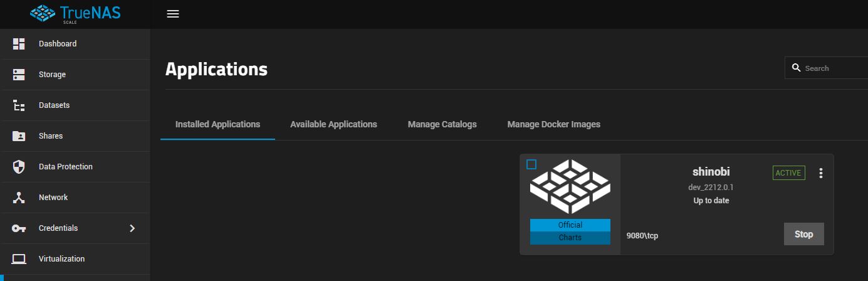The image size is (868, 281).
Task: Expand the Credentials submenu arrow
Action: coord(132,228)
